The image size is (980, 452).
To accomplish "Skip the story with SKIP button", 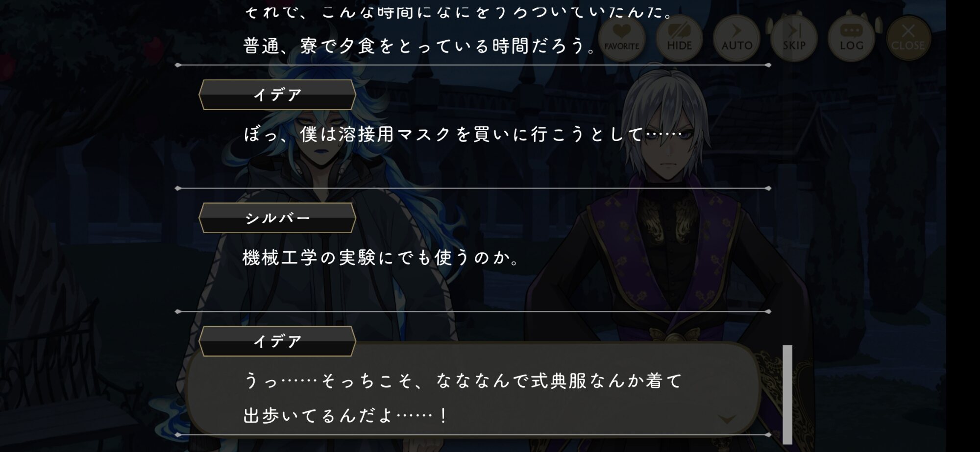I will pyautogui.click(x=794, y=38).
